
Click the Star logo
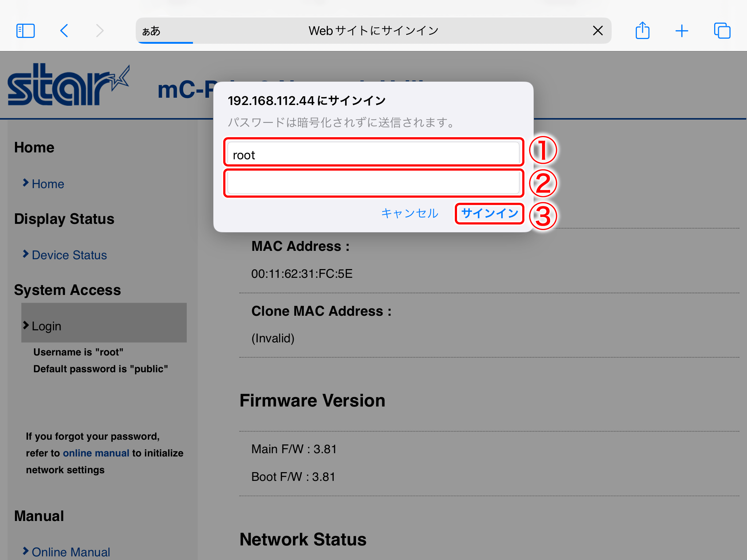click(x=68, y=85)
